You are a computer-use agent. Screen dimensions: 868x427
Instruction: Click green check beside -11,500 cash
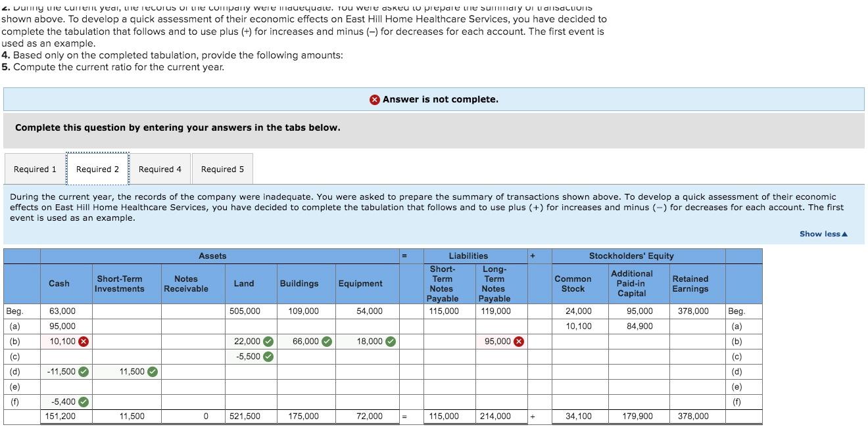(x=84, y=372)
